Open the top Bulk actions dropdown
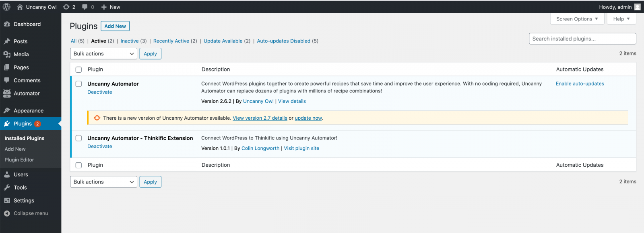Image resolution: width=644 pixels, height=233 pixels. tap(103, 53)
